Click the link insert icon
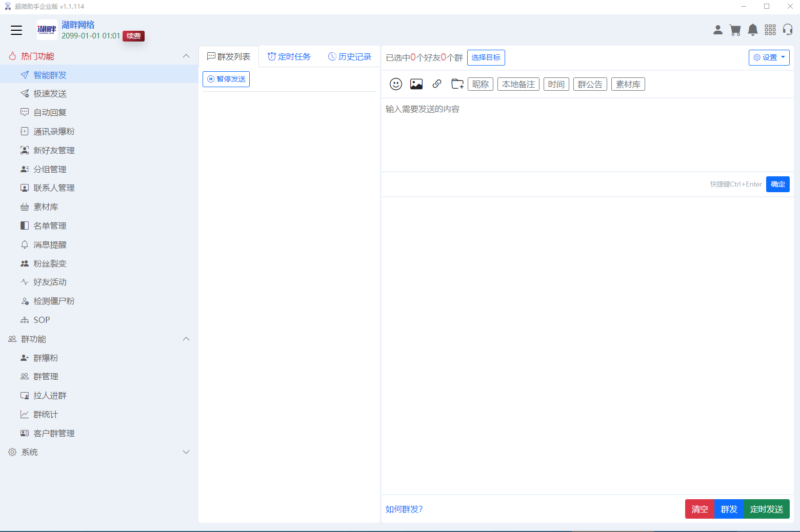The height and width of the screenshot is (532, 800). pyautogui.click(x=437, y=84)
